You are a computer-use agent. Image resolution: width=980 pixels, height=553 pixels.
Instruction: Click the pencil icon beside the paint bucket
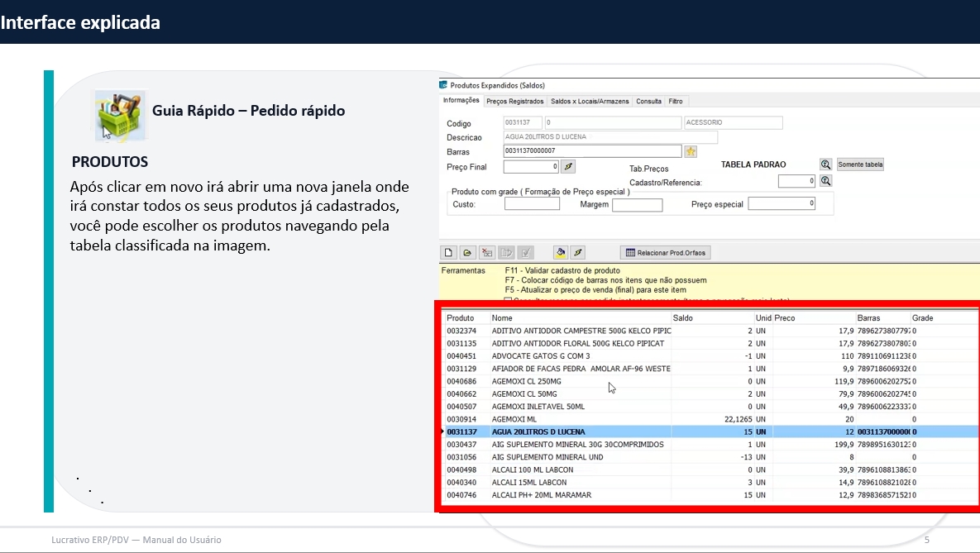(x=578, y=253)
